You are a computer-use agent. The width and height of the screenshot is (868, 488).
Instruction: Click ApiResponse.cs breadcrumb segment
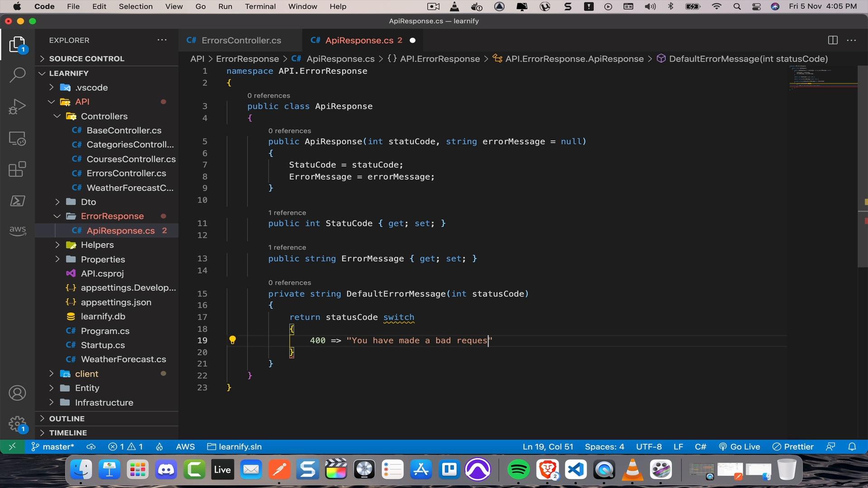[334, 59]
